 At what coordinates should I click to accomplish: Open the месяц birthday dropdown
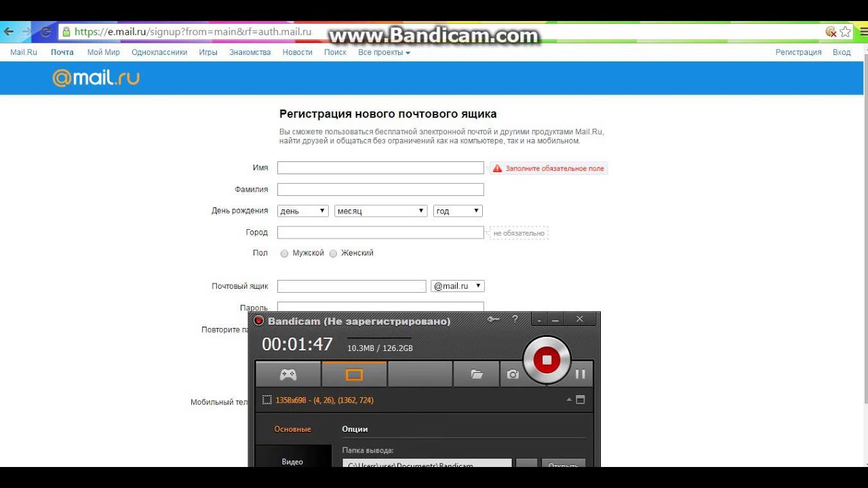coord(381,211)
